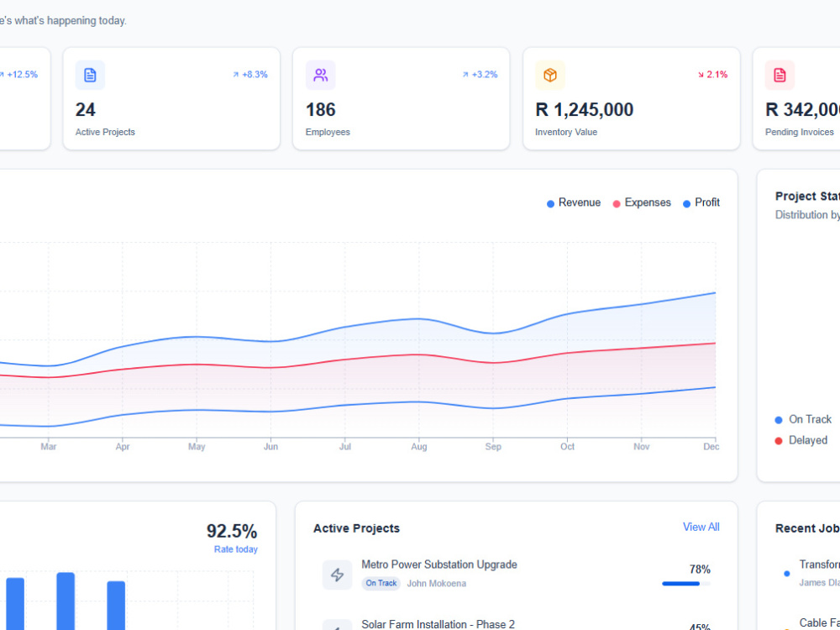
Task: Select the R 1,245,000 Inventory Value card
Action: (631, 98)
